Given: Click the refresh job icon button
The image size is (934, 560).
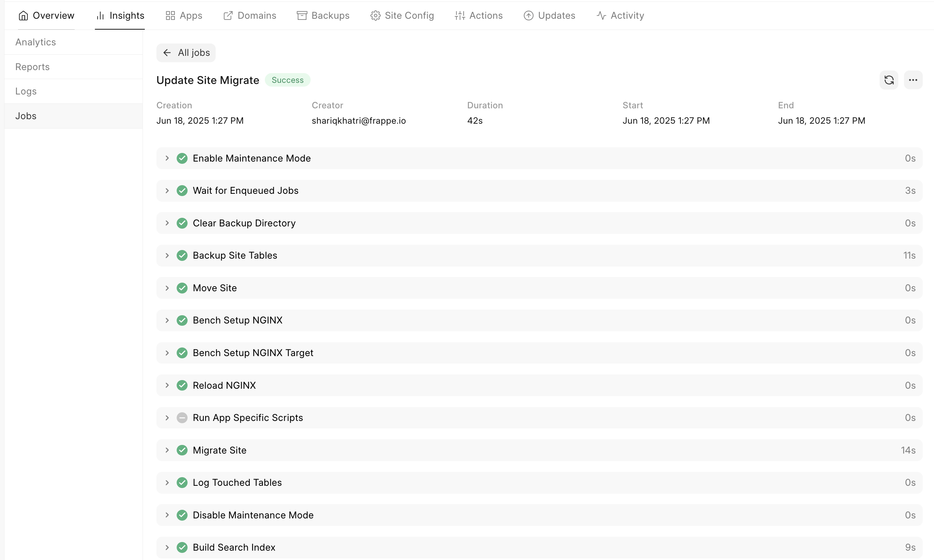Looking at the screenshot, I should click(889, 80).
